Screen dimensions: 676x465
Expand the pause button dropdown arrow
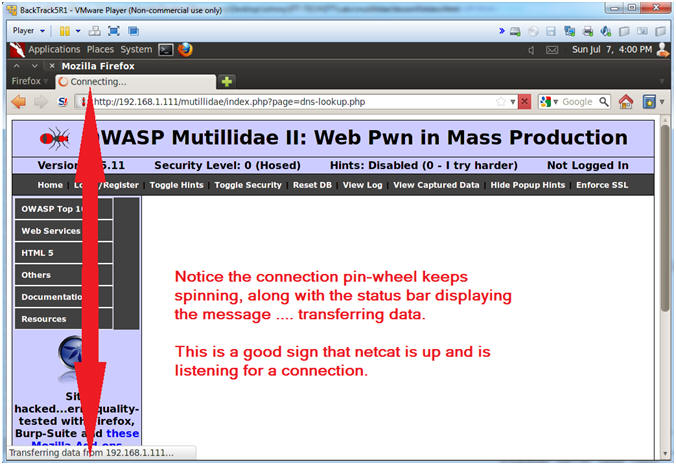(x=78, y=31)
